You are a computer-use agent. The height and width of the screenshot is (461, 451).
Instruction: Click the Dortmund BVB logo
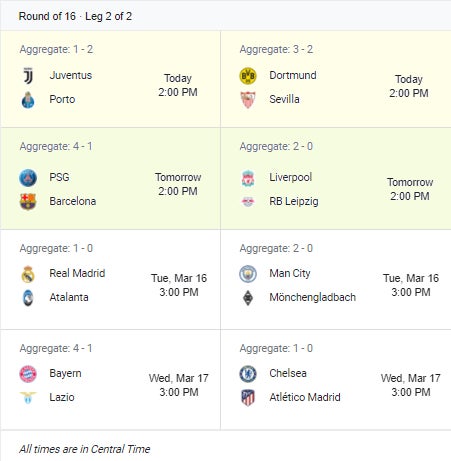[248, 76]
